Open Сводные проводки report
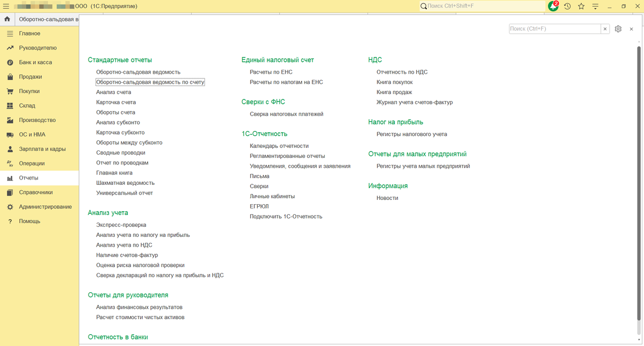This screenshot has height=346, width=644. click(121, 153)
